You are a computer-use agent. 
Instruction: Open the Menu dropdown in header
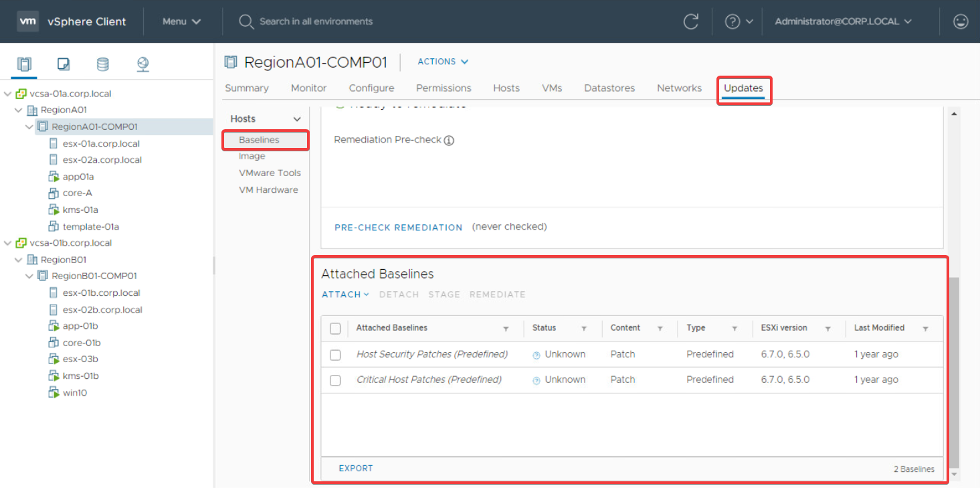181,21
